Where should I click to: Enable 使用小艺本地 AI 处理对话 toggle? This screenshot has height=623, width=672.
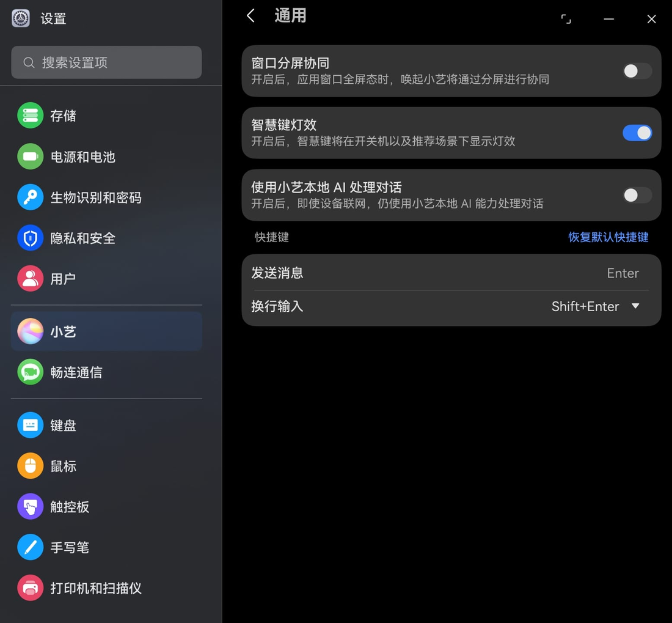(x=637, y=196)
